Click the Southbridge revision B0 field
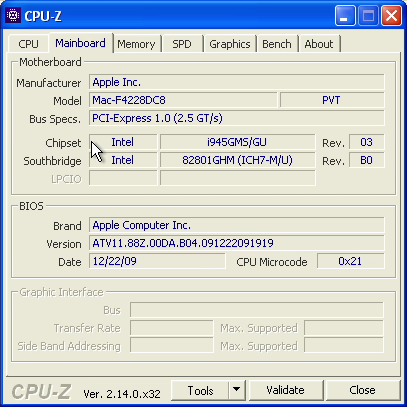This screenshot has height=407, width=407. [367, 160]
